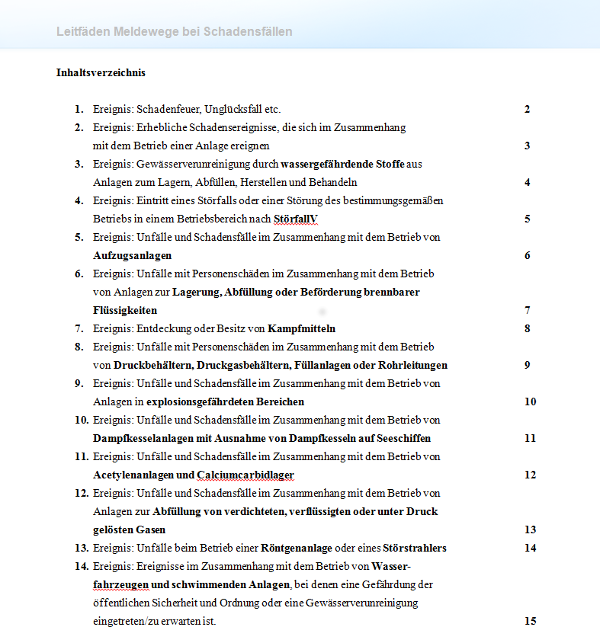This screenshot has height=627, width=600.
Task: Click page number 15 in the contents
Action: pos(530,621)
